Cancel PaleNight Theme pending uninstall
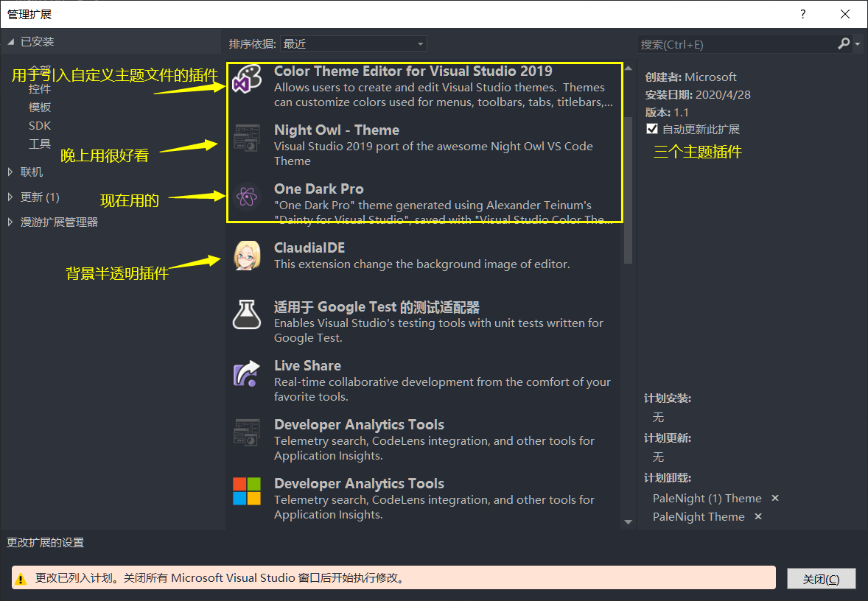 coord(757,516)
